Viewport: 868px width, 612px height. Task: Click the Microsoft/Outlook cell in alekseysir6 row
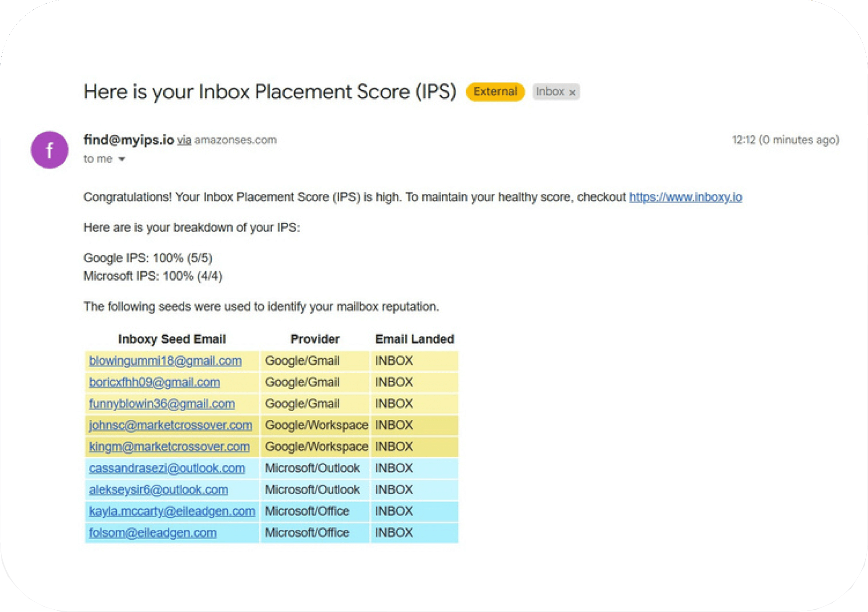click(315, 490)
